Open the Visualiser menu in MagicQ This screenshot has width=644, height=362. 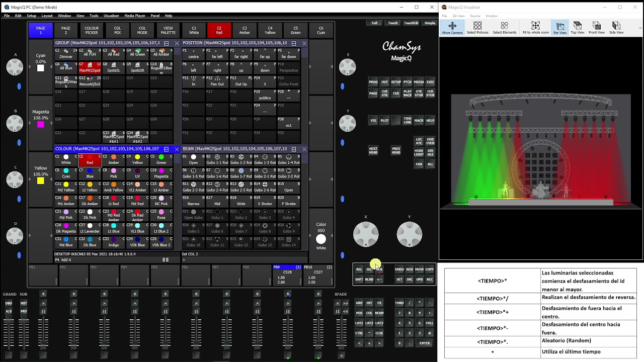click(111, 16)
